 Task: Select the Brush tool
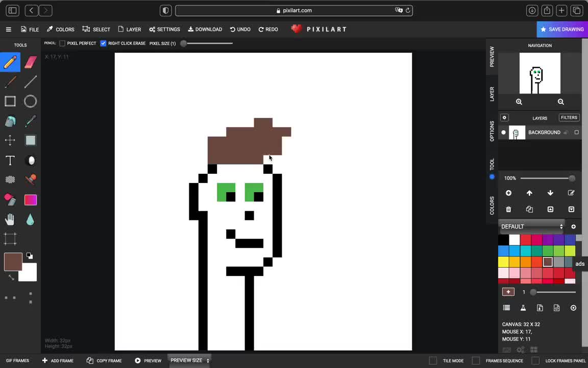click(x=10, y=82)
